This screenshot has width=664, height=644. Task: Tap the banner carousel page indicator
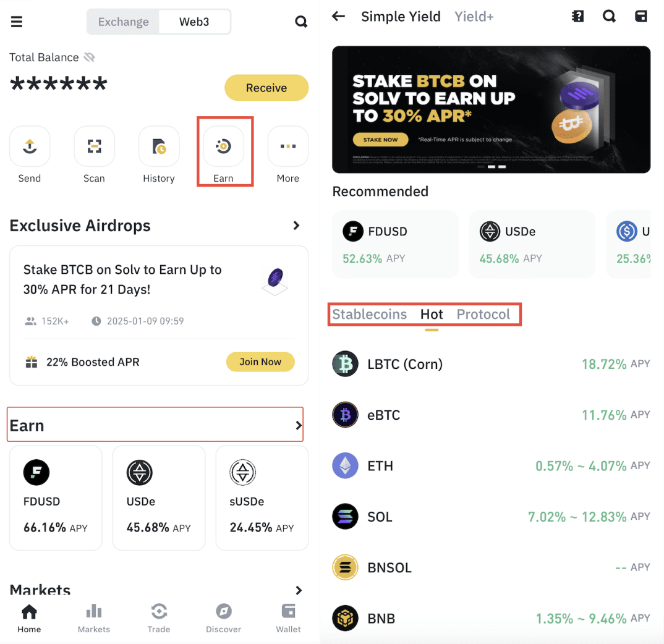(492, 167)
